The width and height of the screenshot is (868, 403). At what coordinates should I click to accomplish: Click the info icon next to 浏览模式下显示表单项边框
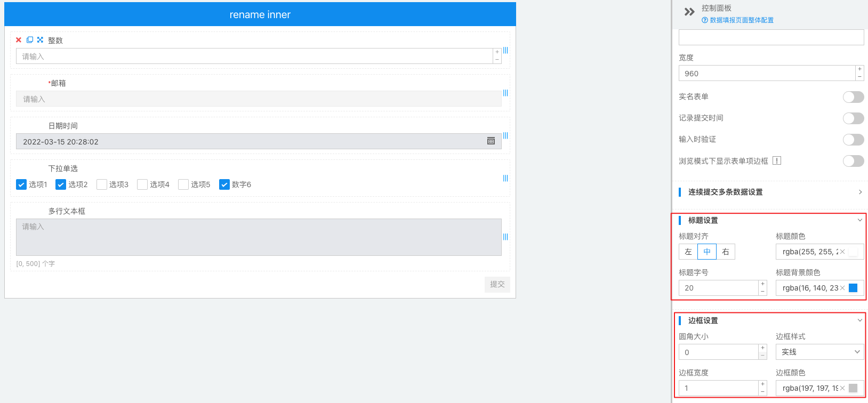click(777, 160)
